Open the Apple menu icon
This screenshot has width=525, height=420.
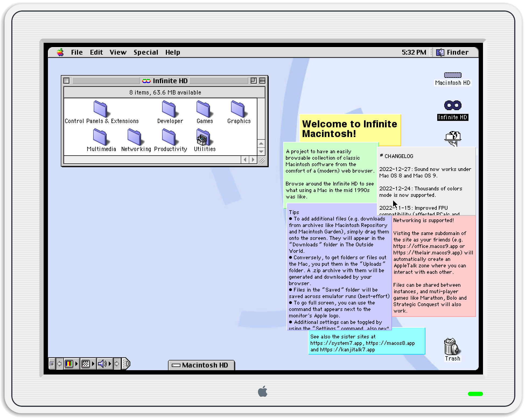60,52
